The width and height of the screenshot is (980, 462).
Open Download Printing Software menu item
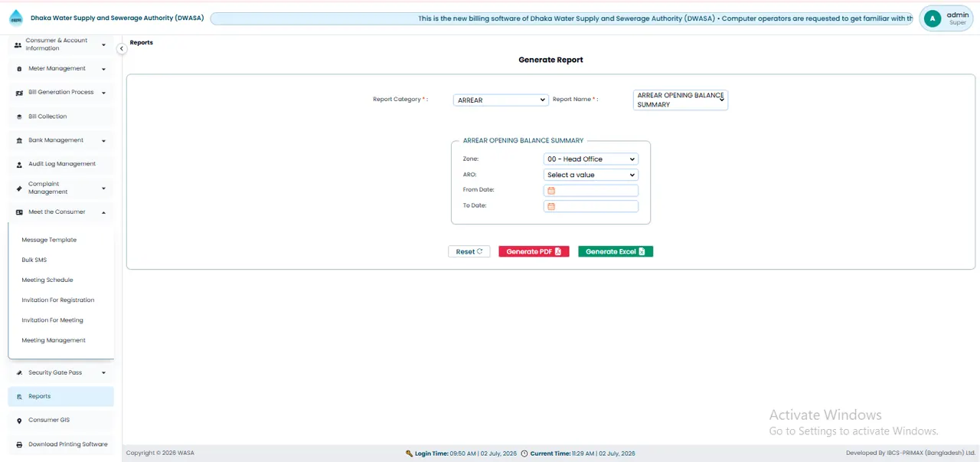[61, 444]
